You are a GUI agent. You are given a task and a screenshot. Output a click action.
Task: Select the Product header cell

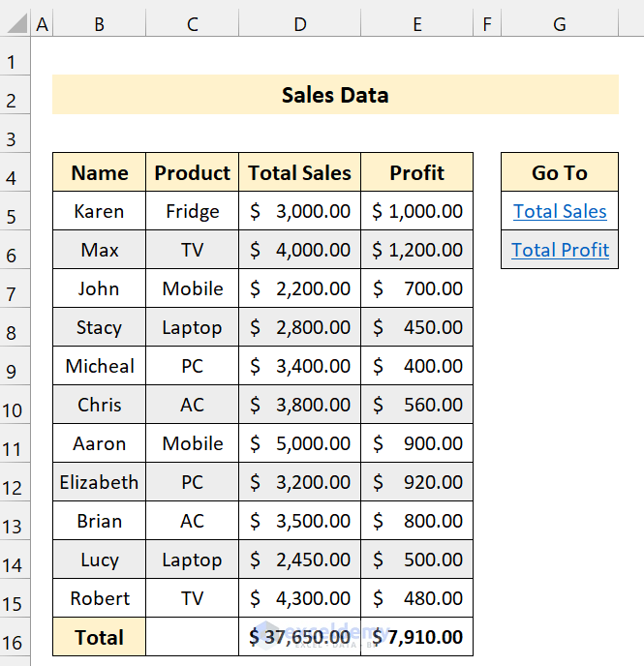192,172
